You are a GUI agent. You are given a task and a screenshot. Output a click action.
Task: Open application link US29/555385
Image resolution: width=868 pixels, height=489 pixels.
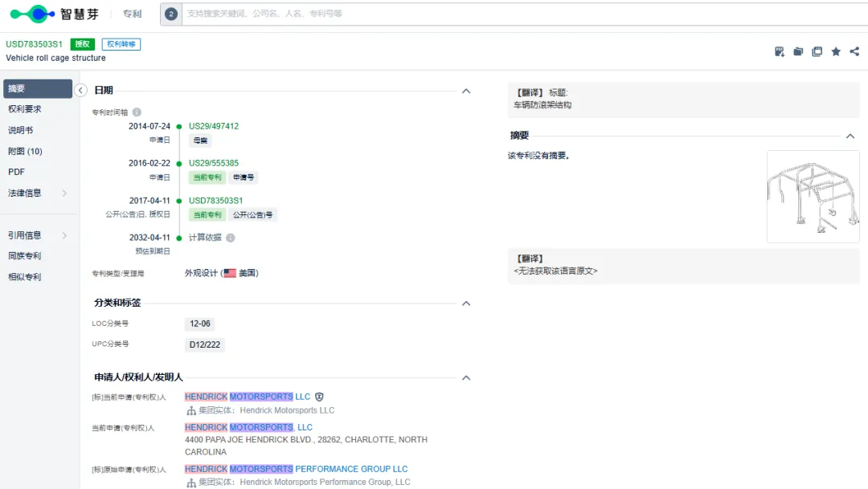coord(214,163)
